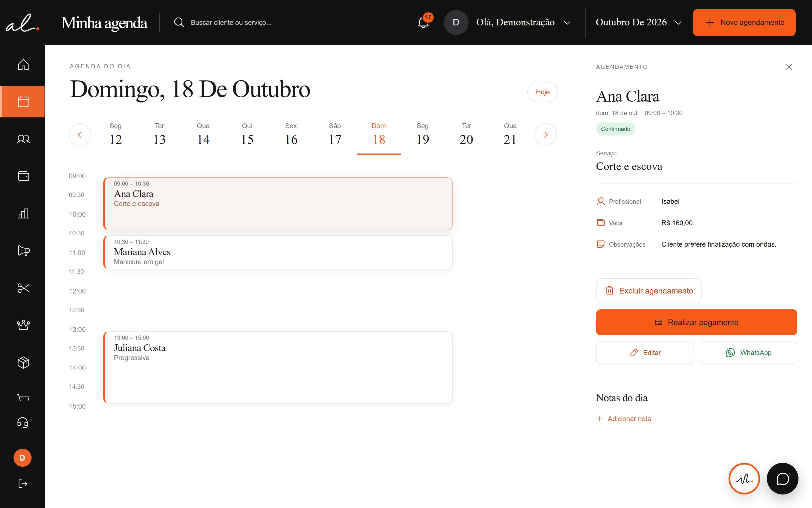The width and height of the screenshot is (812, 508).
Task: Open the home icon in sidebar
Action: 23,64
